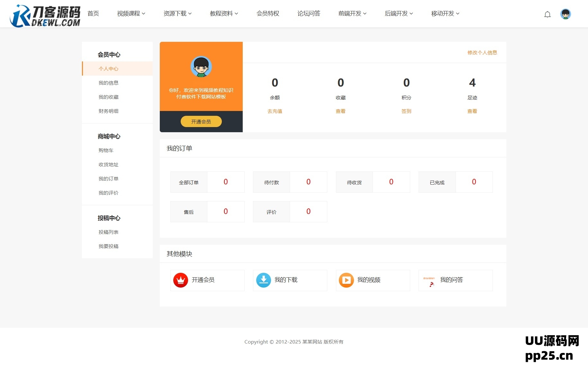Viewport: 588px width, 368px height.
Task: Open the 待付款 orders box
Action: 290,182
